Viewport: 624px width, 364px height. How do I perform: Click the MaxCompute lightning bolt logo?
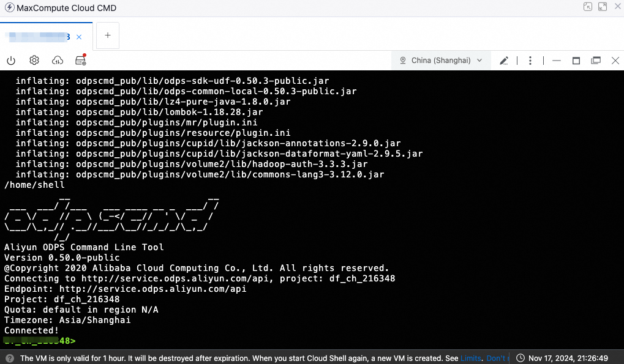pos(9,8)
